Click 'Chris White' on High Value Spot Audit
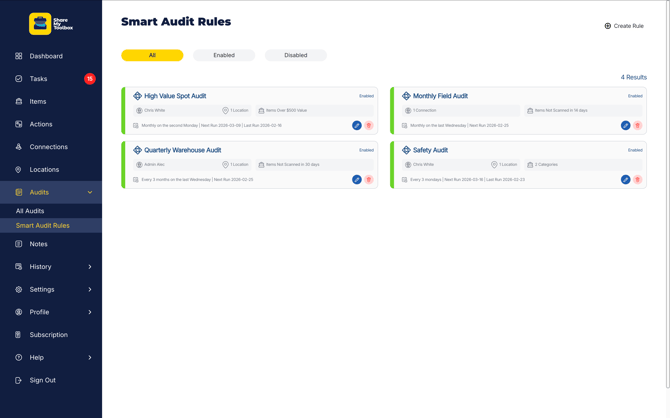Viewport: 670px width, 418px height. (x=154, y=110)
